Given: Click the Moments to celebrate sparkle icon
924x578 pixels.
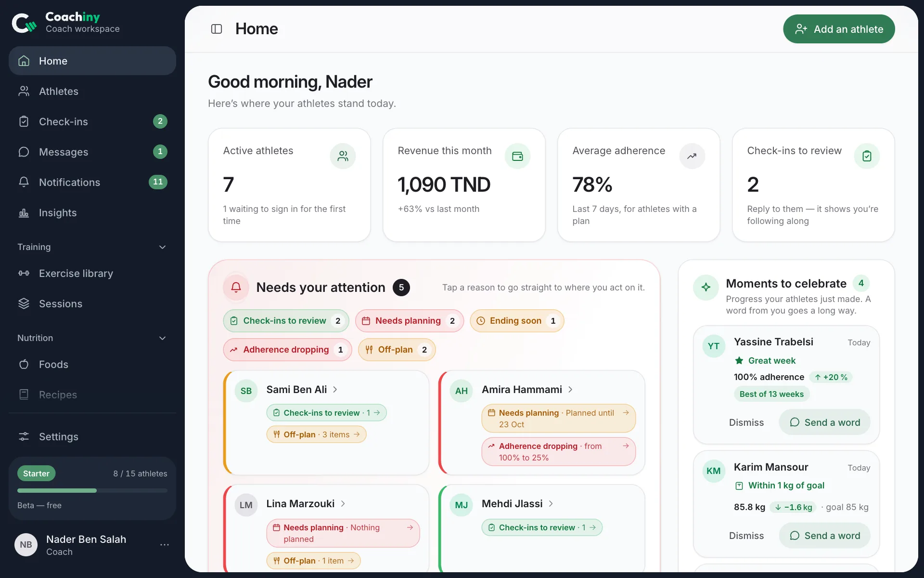Looking at the screenshot, I should [706, 288].
